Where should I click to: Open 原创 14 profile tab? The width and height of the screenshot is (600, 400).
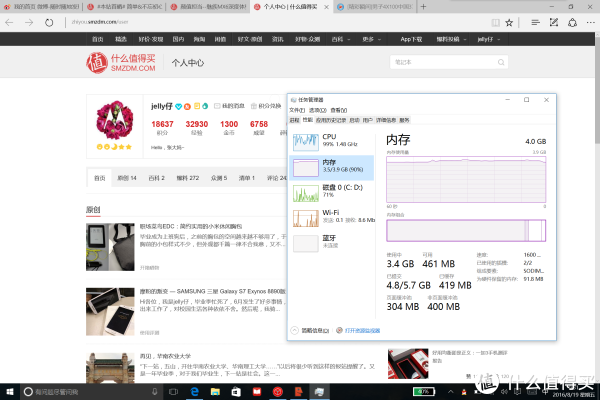tap(127, 178)
